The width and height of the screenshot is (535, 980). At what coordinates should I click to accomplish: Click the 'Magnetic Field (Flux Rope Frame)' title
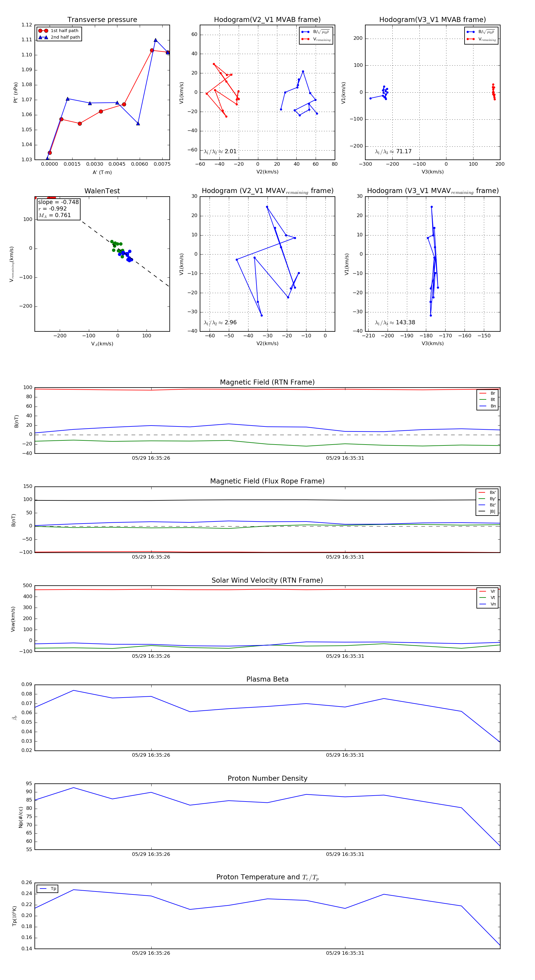pos(267,481)
